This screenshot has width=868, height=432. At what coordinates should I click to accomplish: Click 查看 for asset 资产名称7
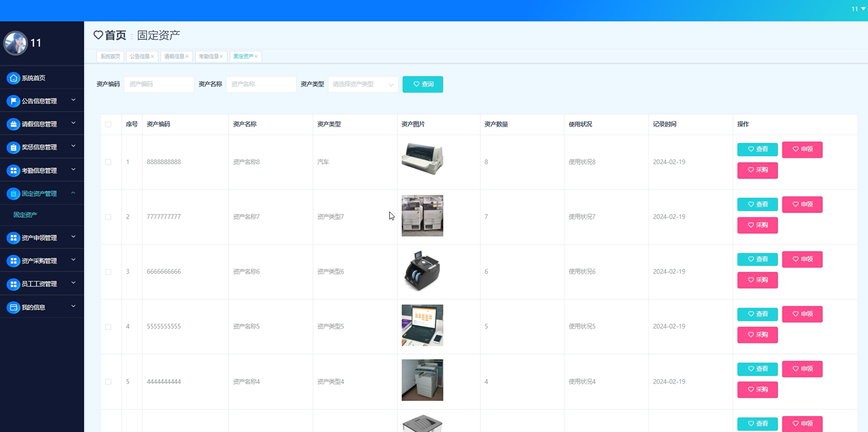757,204
